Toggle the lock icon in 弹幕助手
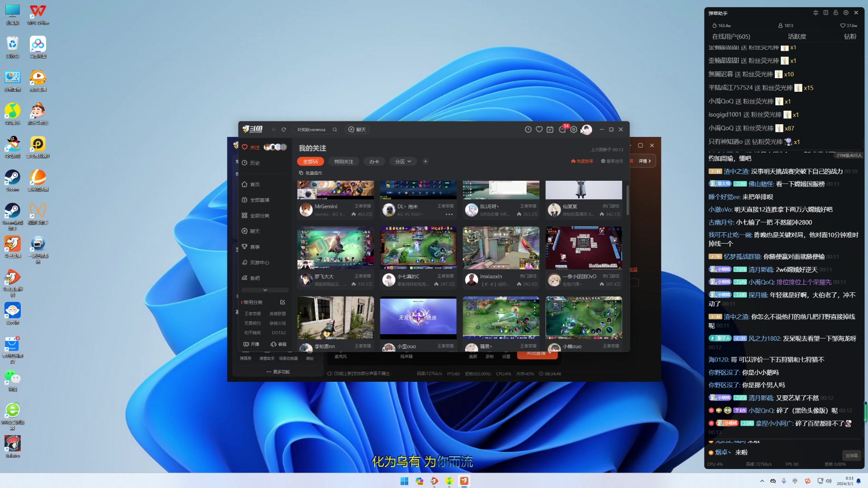 click(x=835, y=13)
